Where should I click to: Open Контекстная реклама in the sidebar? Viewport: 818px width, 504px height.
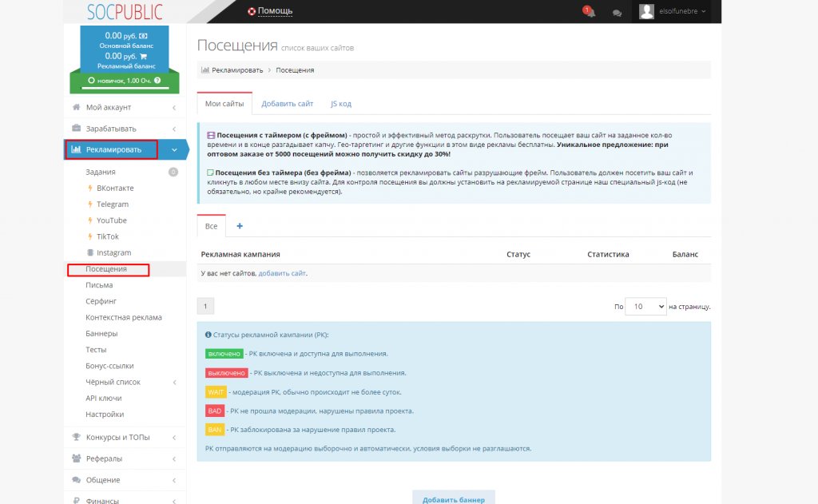pyautogui.click(x=124, y=317)
